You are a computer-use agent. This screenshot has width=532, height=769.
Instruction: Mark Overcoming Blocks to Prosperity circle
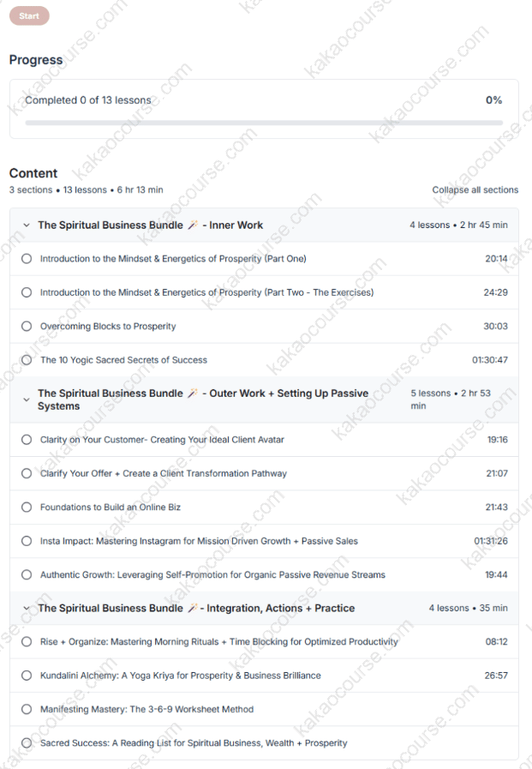27,327
